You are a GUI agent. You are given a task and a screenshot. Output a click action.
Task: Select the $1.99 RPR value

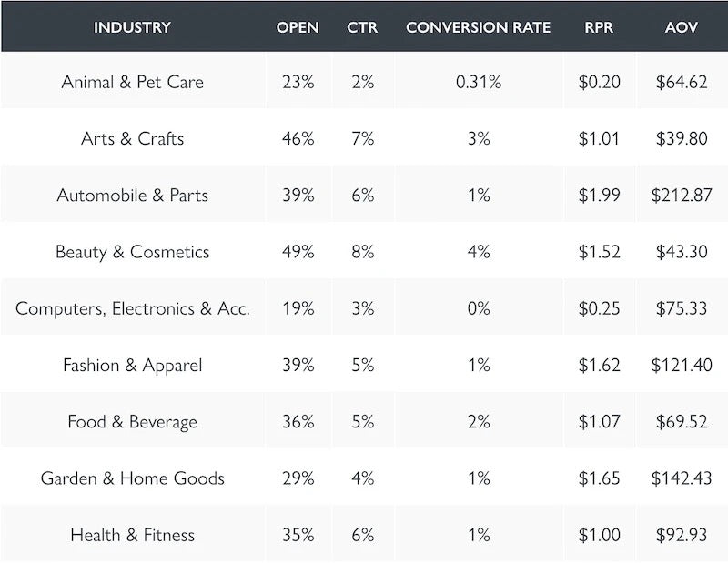599,196
